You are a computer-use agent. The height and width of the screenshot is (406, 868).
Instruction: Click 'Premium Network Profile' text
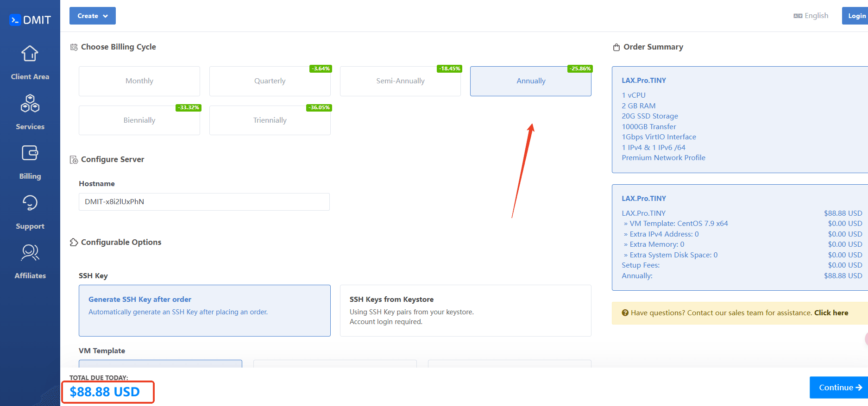pyautogui.click(x=663, y=158)
